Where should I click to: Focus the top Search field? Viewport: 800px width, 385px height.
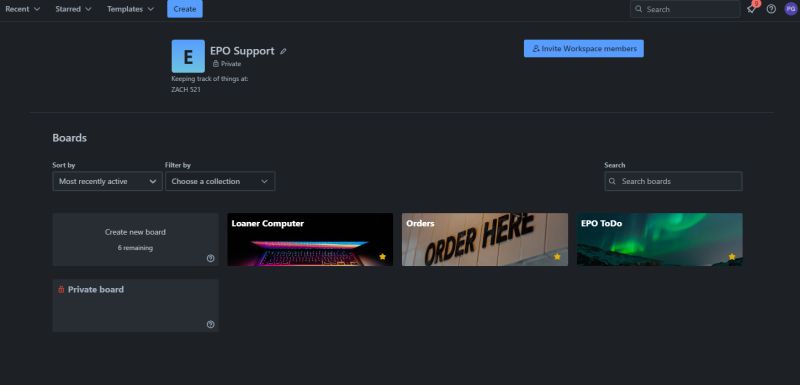pyautogui.click(x=685, y=9)
